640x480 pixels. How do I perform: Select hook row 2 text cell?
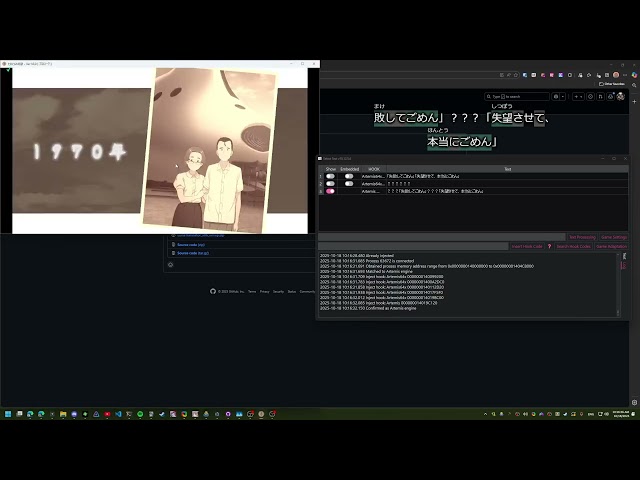(507, 184)
